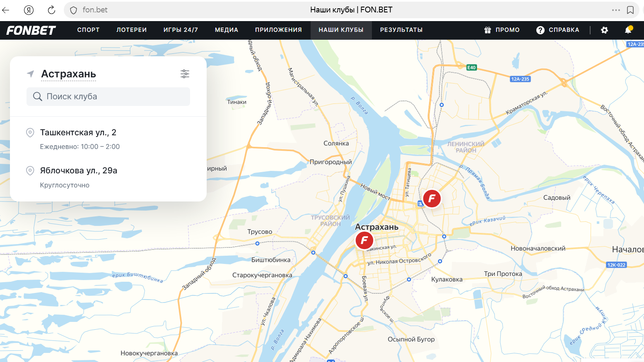Click the site protection shield icon

(x=73, y=10)
